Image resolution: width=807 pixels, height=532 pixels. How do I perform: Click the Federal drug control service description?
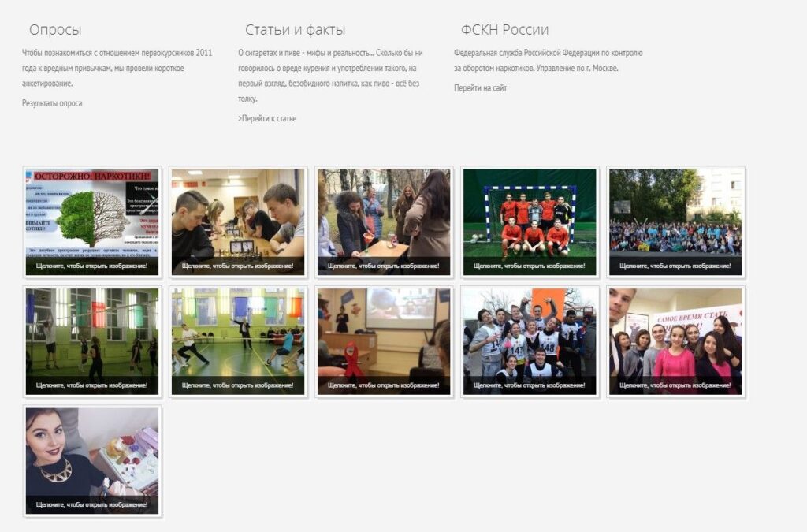(548, 61)
